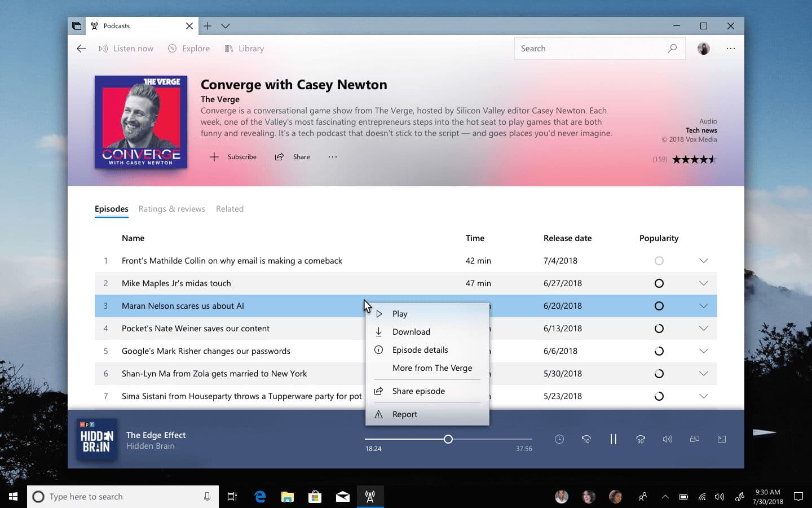This screenshot has width=812, height=508.
Task: Click the search magnifier icon
Action: click(672, 49)
